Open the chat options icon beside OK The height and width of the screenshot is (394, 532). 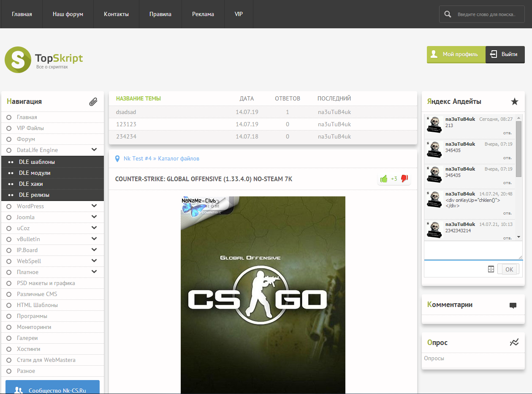click(491, 269)
